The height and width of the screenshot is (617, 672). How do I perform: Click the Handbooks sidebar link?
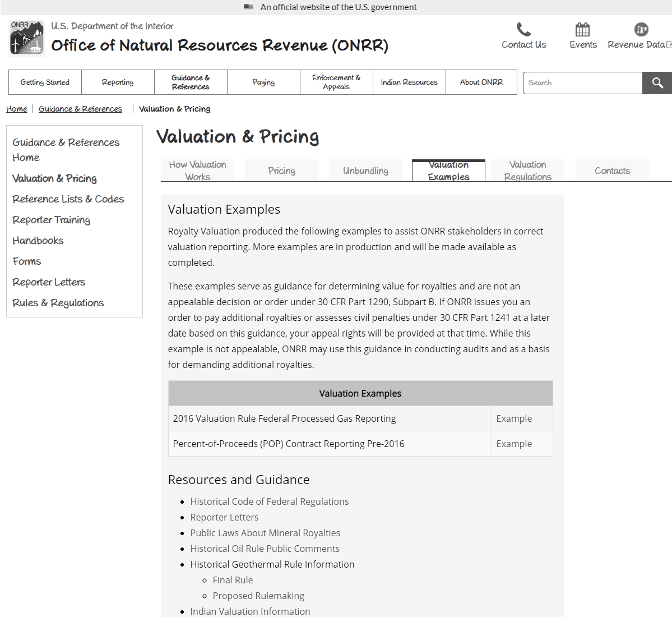pyautogui.click(x=38, y=241)
